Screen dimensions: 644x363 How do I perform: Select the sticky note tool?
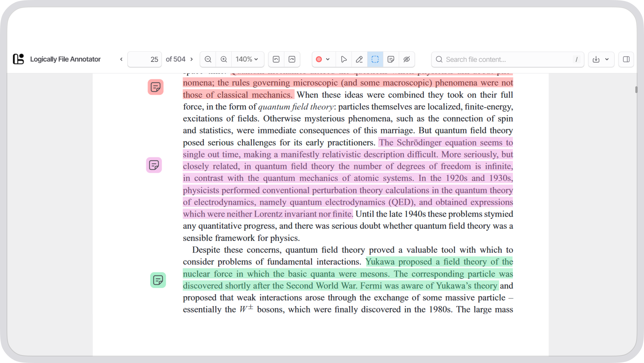(x=391, y=59)
